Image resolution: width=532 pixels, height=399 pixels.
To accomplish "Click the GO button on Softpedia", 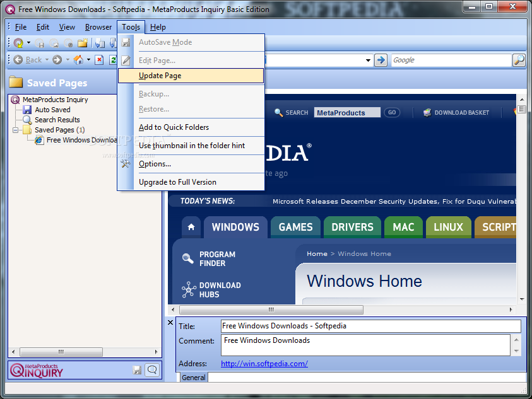I will (x=392, y=113).
